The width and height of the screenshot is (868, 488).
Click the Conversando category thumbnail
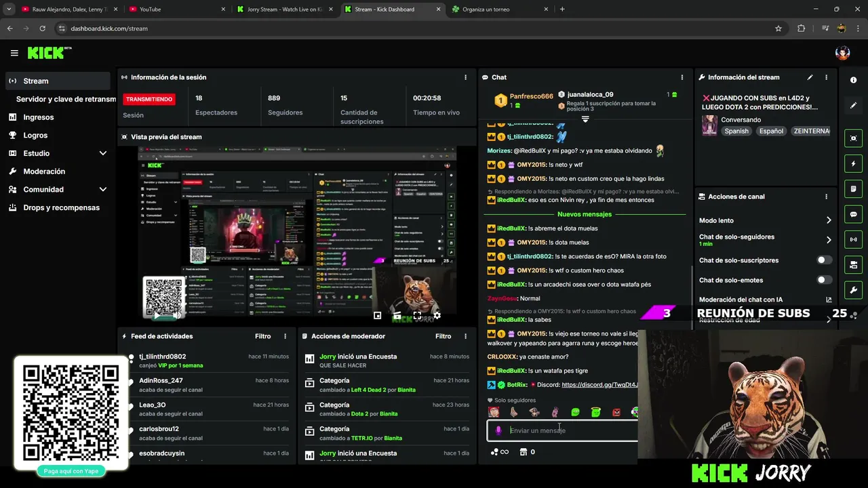709,125
